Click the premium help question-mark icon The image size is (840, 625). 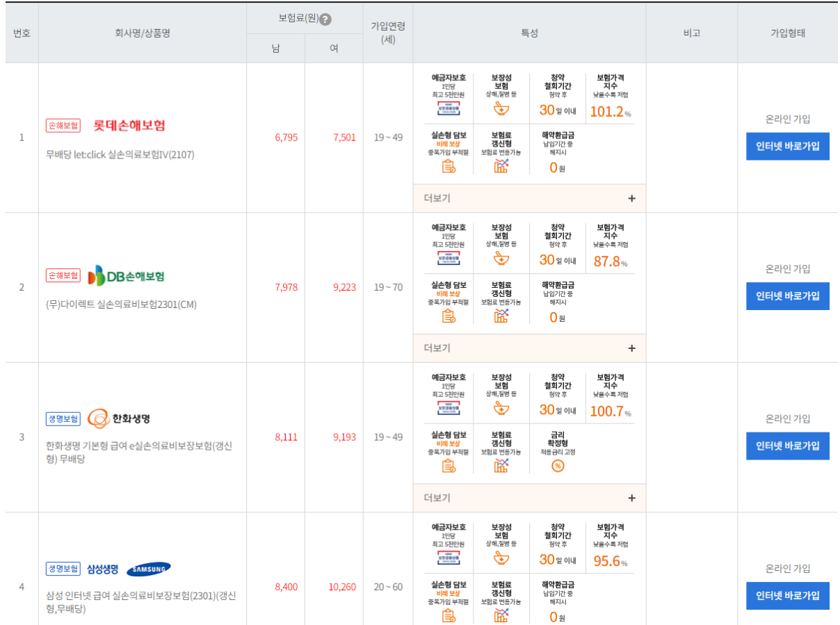tap(325, 19)
